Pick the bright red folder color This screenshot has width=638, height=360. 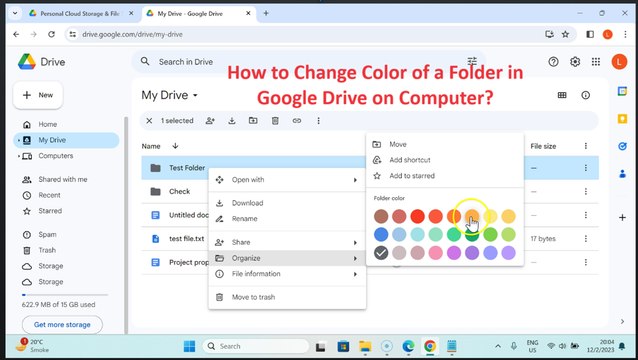tap(417, 216)
